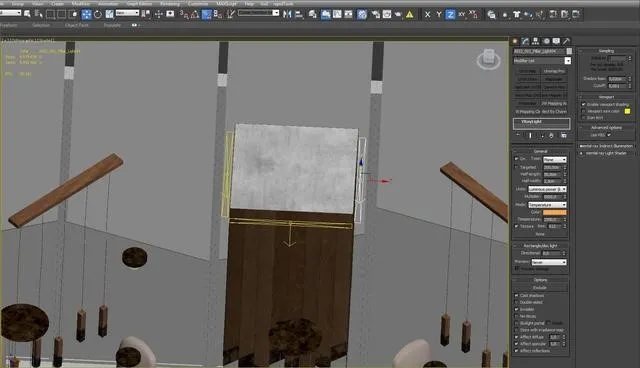Toggle Enable viewport shading checkbox
The height and width of the screenshot is (368, 640).
[x=583, y=104]
